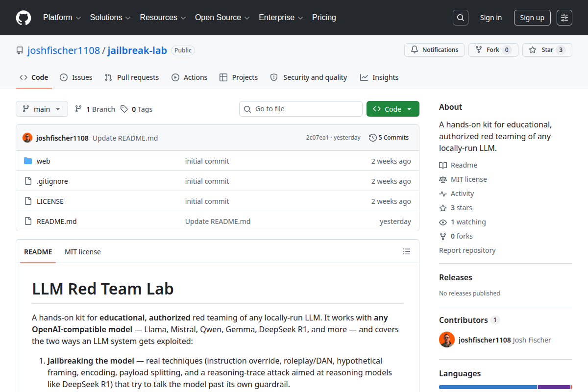Star the repository with the Star button
This screenshot has height=392, width=588.
pyautogui.click(x=547, y=50)
